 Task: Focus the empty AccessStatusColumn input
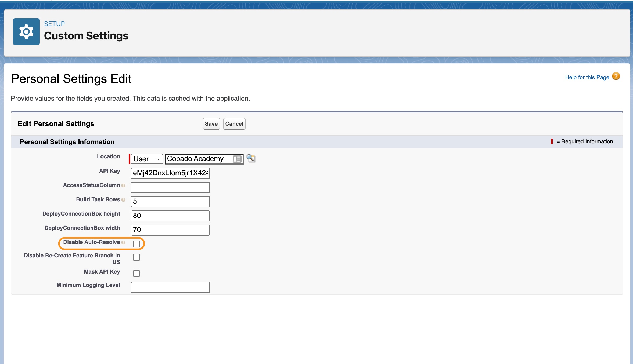click(170, 187)
